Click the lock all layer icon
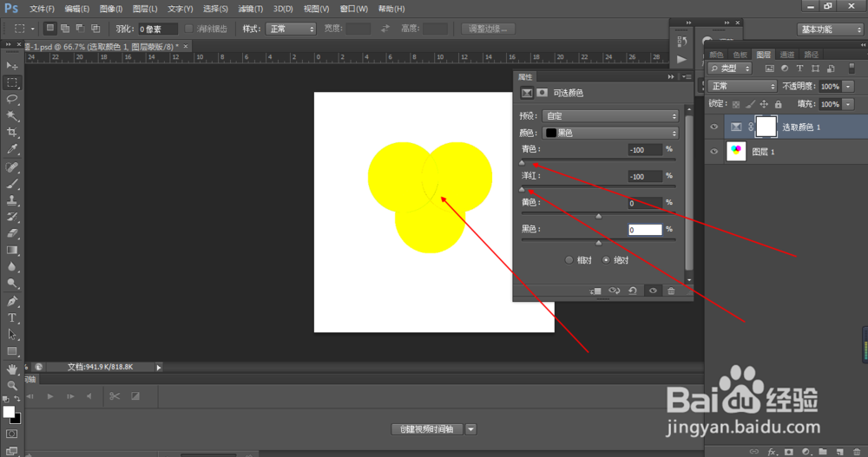 [x=779, y=104]
